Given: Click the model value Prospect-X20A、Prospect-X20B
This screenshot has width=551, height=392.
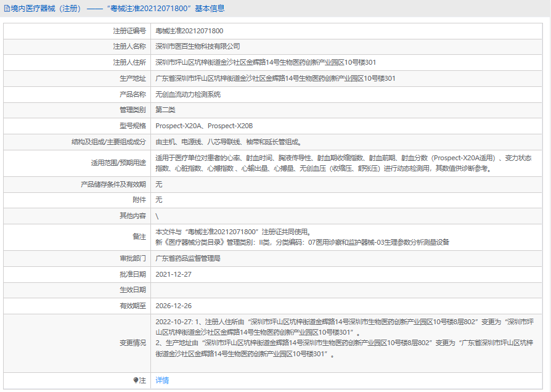Looking at the screenshot, I should pos(204,126).
